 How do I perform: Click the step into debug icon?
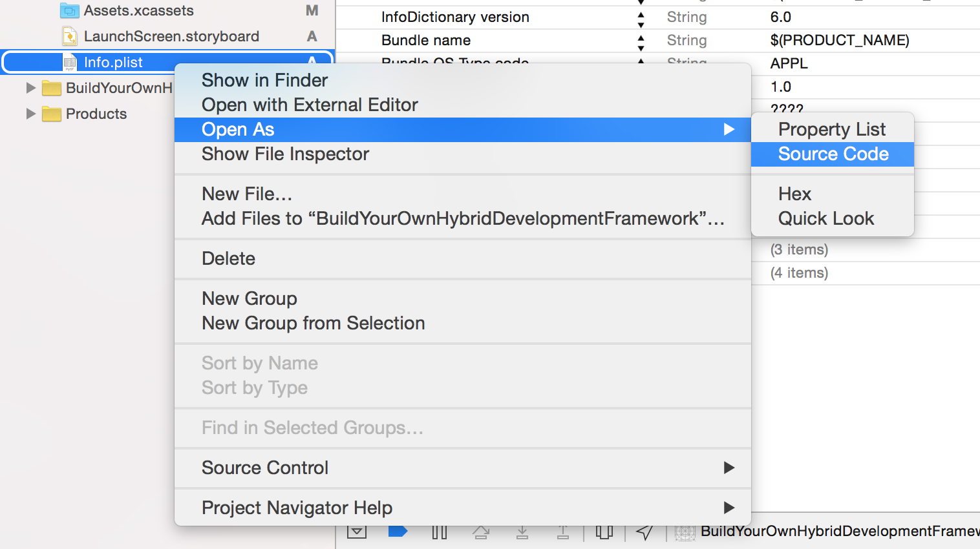pyautogui.click(x=522, y=532)
